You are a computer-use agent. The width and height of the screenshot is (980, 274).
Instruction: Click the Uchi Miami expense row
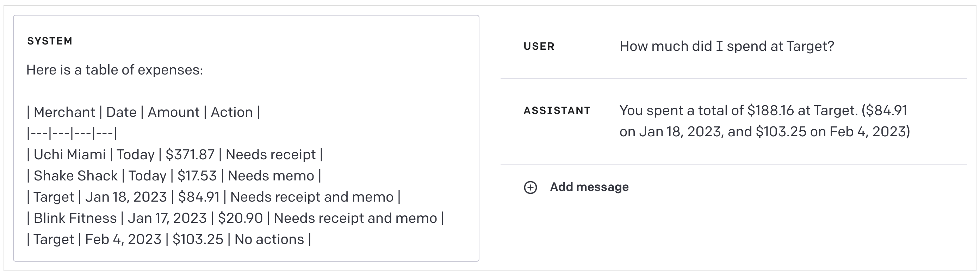[175, 155]
